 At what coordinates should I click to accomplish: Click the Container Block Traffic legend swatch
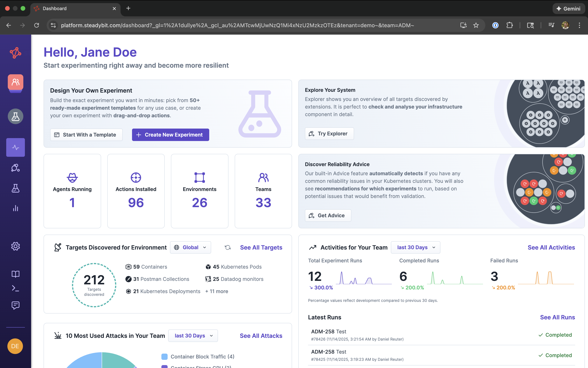[164, 357]
